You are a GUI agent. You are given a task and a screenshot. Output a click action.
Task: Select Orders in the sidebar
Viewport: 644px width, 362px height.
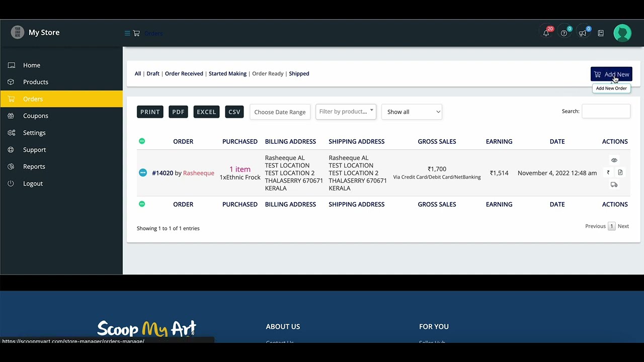[x=61, y=99]
